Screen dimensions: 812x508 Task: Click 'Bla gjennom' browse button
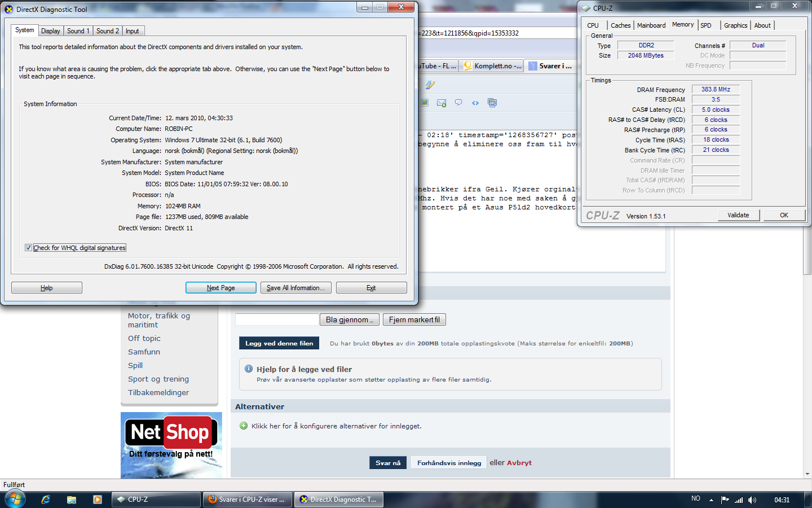tap(350, 319)
